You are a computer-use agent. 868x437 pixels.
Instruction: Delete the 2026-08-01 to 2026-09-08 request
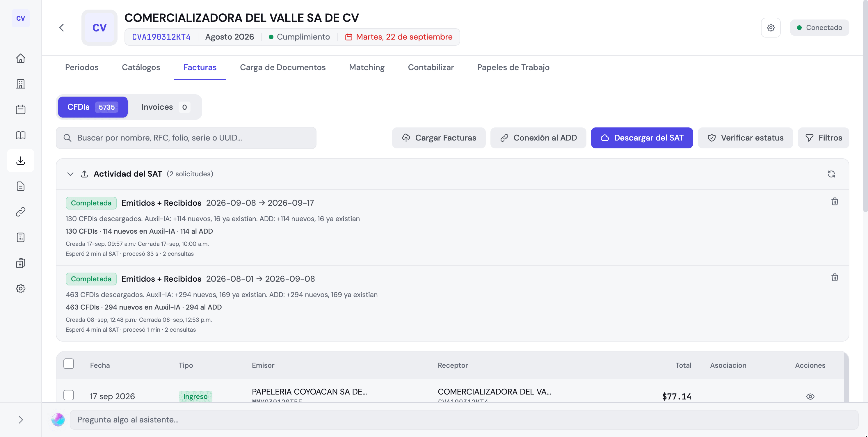[835, 277]
